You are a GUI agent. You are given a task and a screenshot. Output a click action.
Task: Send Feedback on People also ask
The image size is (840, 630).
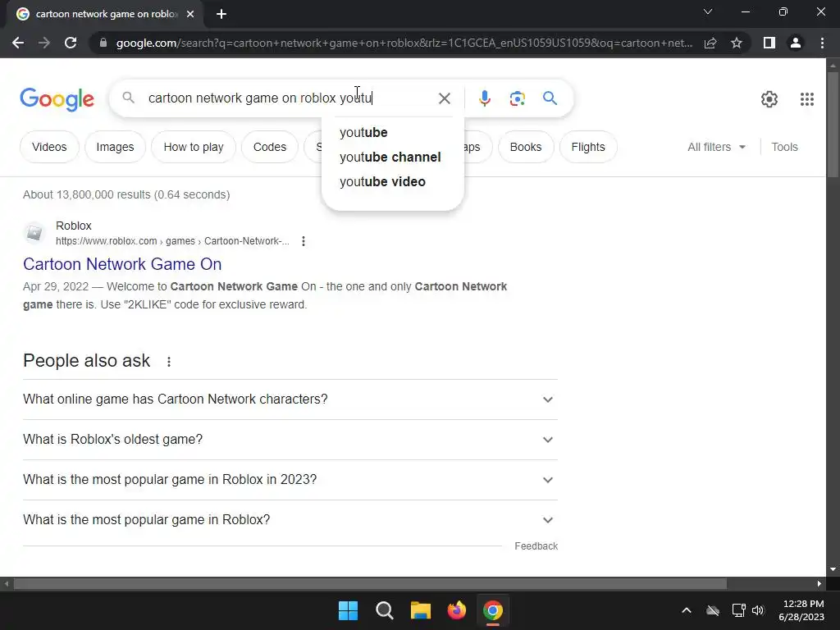(536, 546)
